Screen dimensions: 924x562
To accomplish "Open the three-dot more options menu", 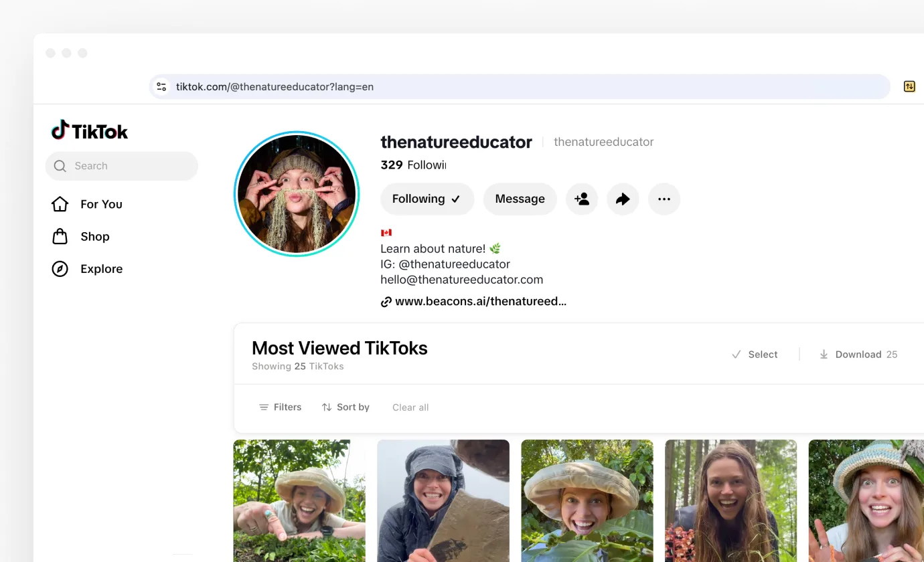I will point(664,199).
